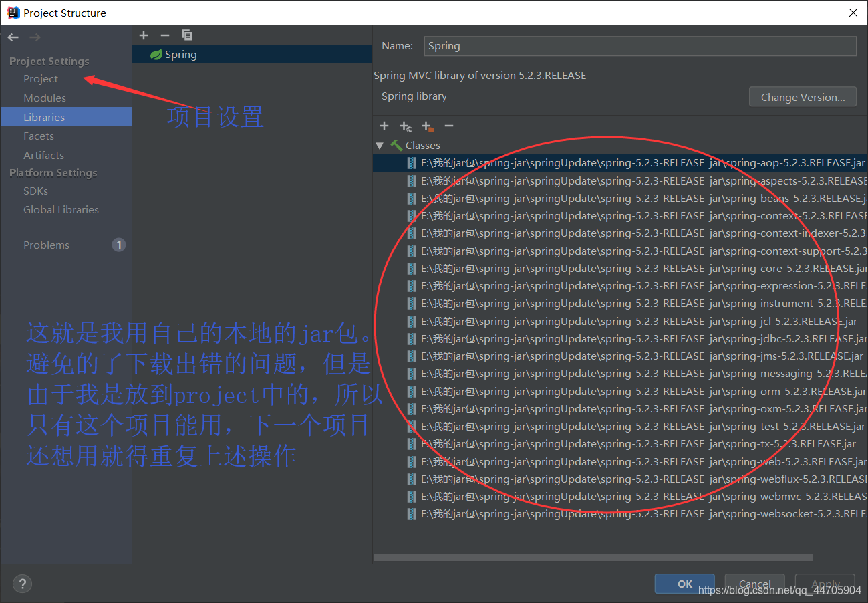Select spring-aop-5.2.3.RELEASE.jar entry

tap(620, 163)
